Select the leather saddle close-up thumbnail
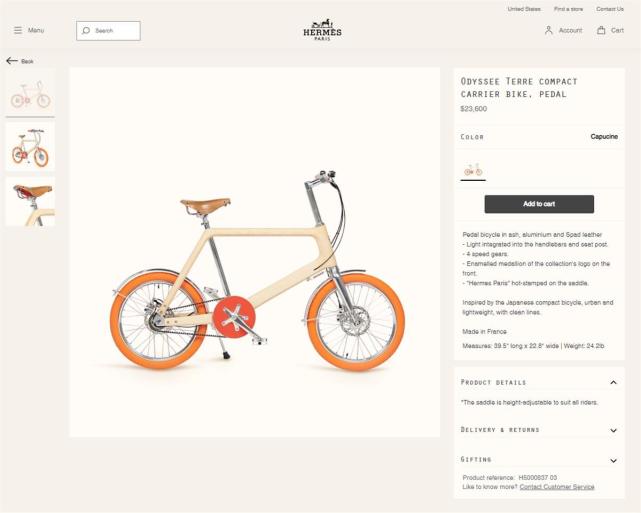This screenshot has height=513, width=641. click(30, 202)
